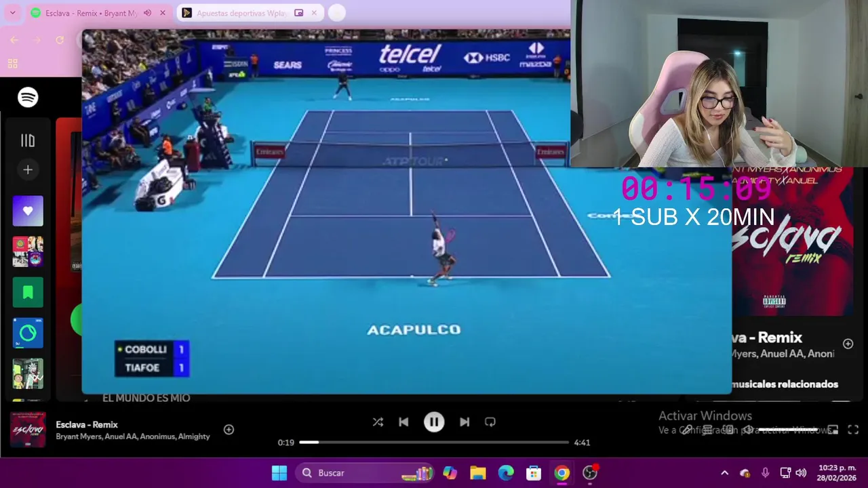868x488 pixels.
Task: Open a new browser tab
Action: pyautogui.click(x=336, y=13)
